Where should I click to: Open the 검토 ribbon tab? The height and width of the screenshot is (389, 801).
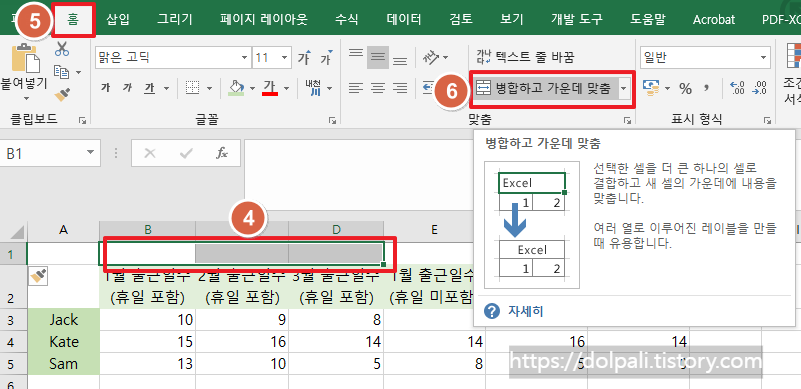pyautogui.click(x=461, y=19)
